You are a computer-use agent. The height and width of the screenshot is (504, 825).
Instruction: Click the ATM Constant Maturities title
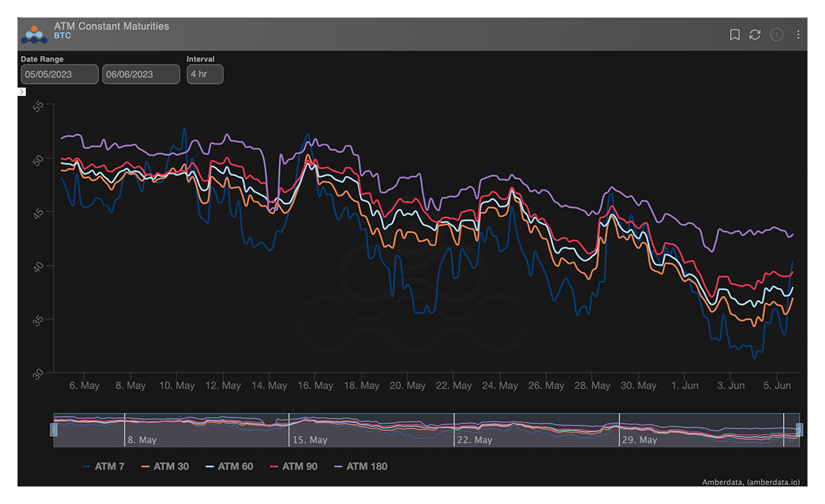[x=112, y=26]
